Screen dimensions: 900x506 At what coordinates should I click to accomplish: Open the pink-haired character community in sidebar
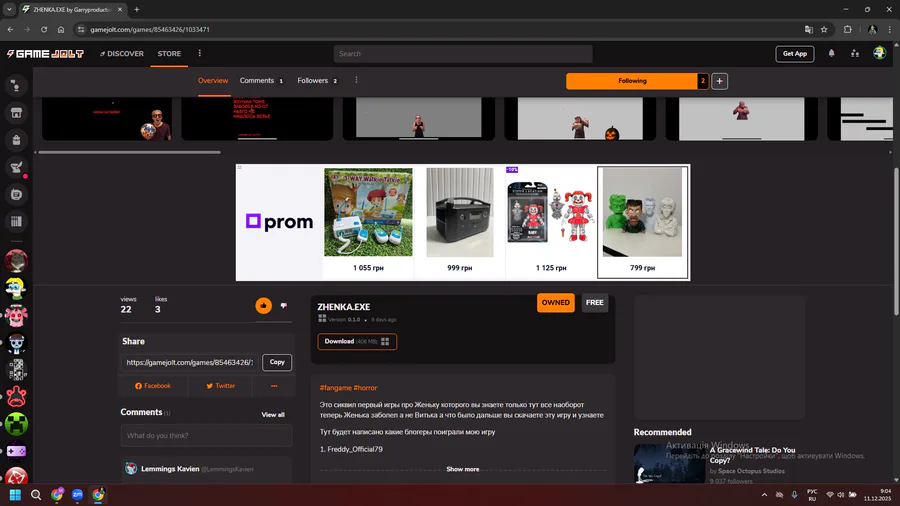16,316
